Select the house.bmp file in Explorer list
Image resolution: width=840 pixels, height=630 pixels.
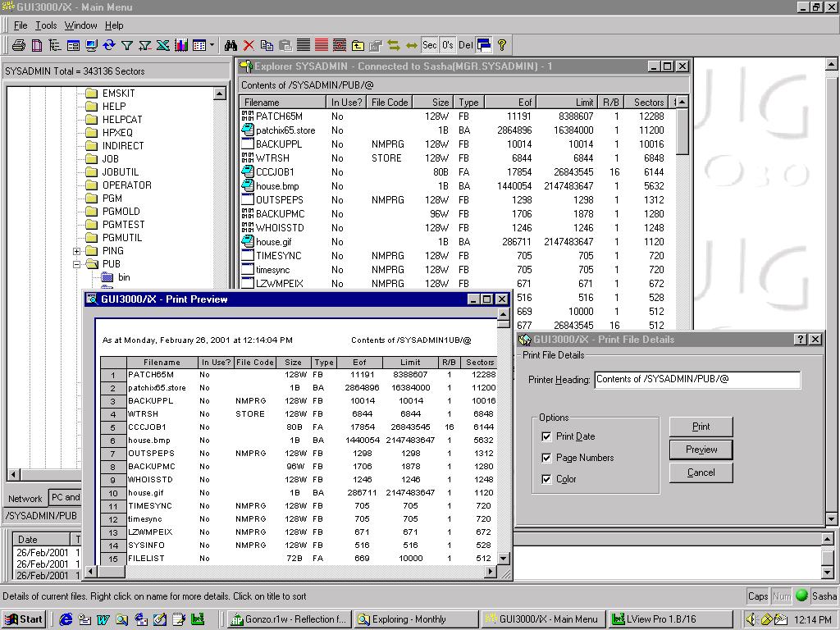277,186
